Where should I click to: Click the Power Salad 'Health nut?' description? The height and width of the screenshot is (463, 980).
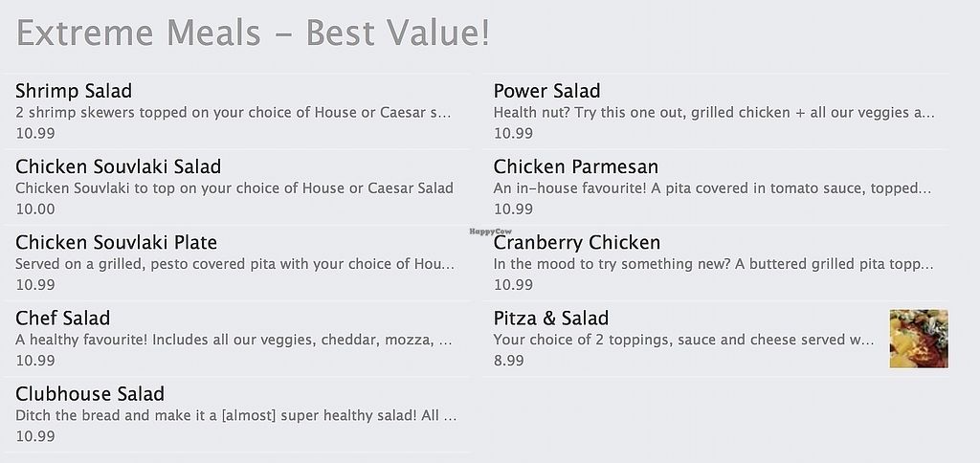point(713,113)
